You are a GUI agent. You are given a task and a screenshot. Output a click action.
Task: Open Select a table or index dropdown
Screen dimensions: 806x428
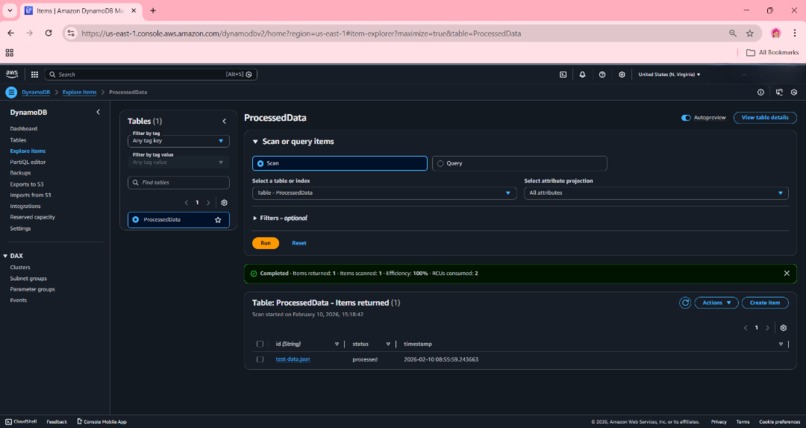point(384,193)
